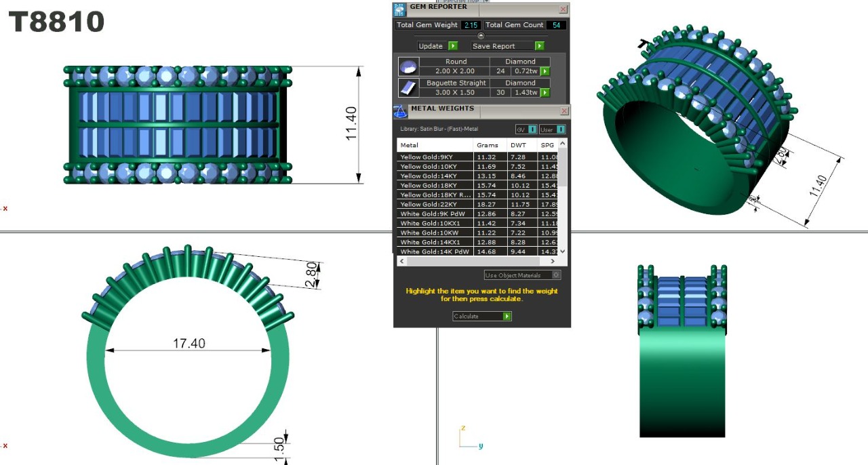
Task: Select the Yellow Gold:9KY row
Action: [x=477, y=157]
